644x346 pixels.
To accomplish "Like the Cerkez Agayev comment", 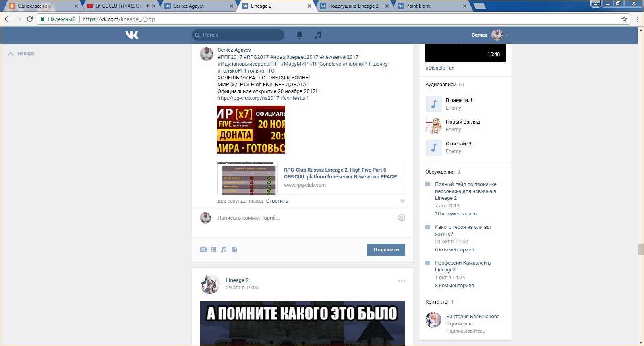I will click(402, 201).
